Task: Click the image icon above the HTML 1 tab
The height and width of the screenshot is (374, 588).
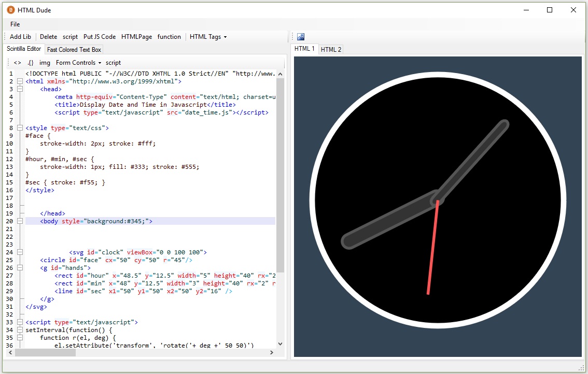Action: pyautogui.click(x=301, y=37)
